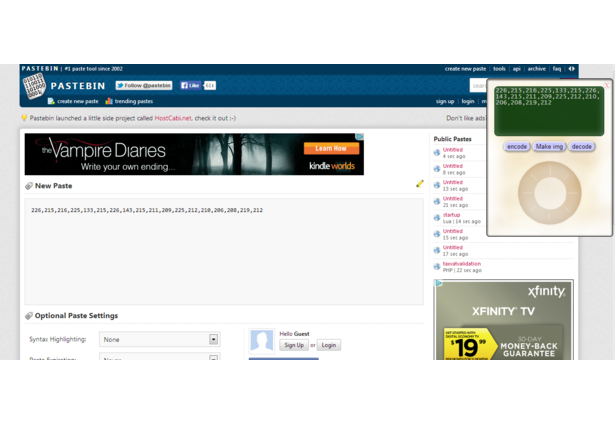Click the Facebook Like button

[x=190, y=86]
